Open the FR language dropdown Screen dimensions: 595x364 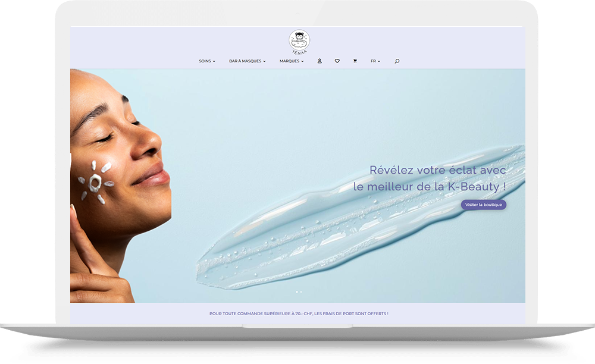373,61
